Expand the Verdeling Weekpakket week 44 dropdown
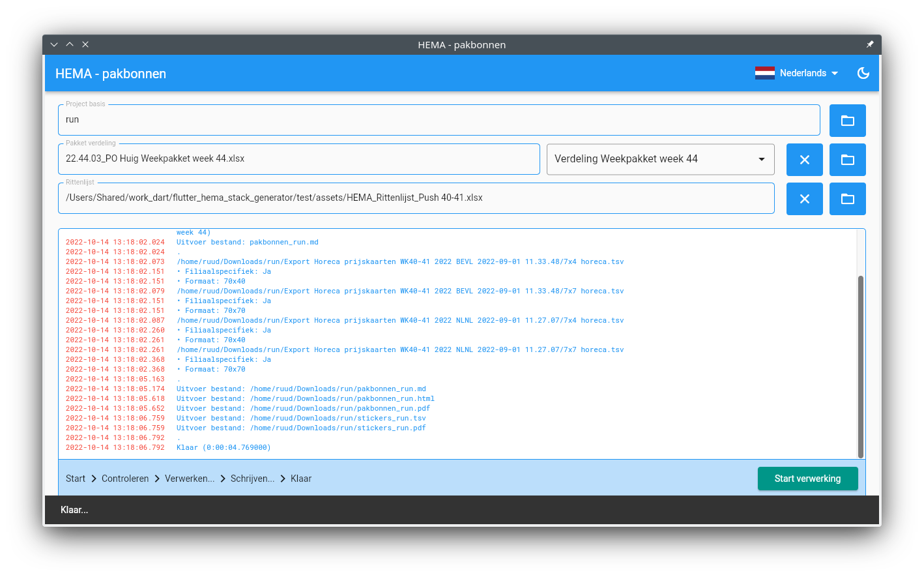The height and width of the screenshot is (577, 924). [660, 159]
